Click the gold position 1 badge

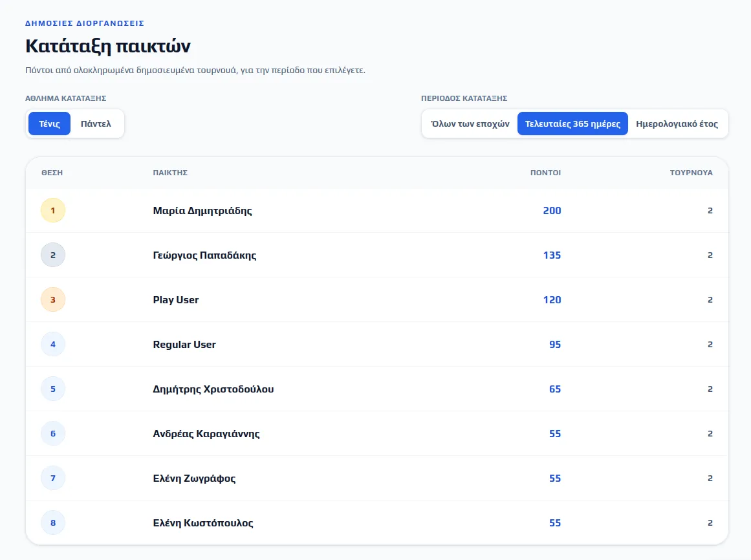coord(53,211)
